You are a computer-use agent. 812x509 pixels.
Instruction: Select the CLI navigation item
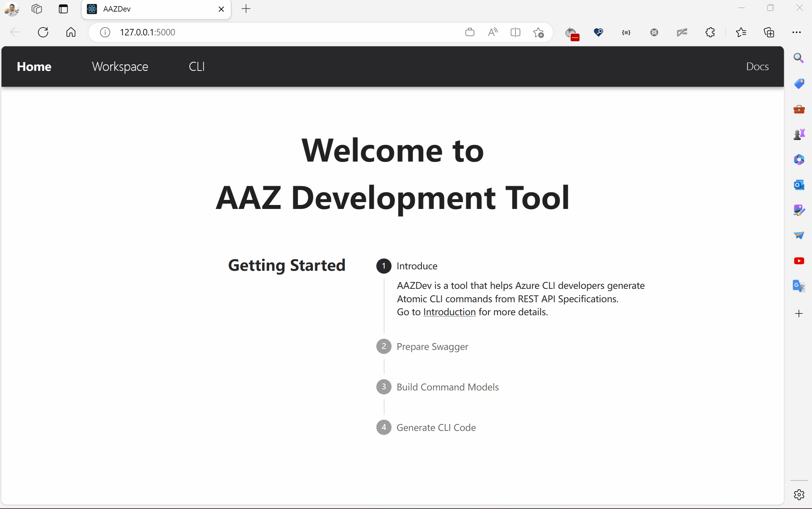click(196, 67)
